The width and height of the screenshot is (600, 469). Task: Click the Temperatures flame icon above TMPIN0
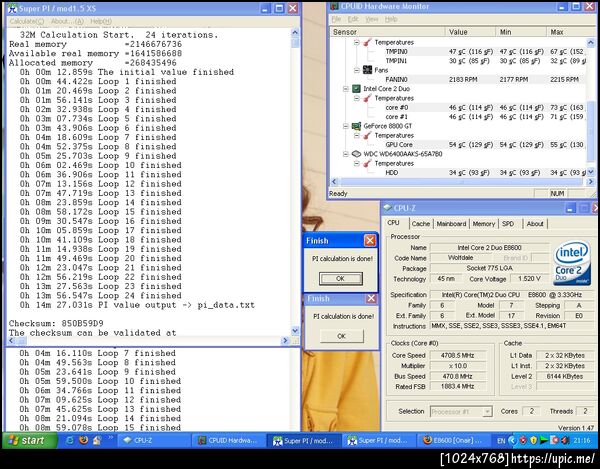click(367, 42)
